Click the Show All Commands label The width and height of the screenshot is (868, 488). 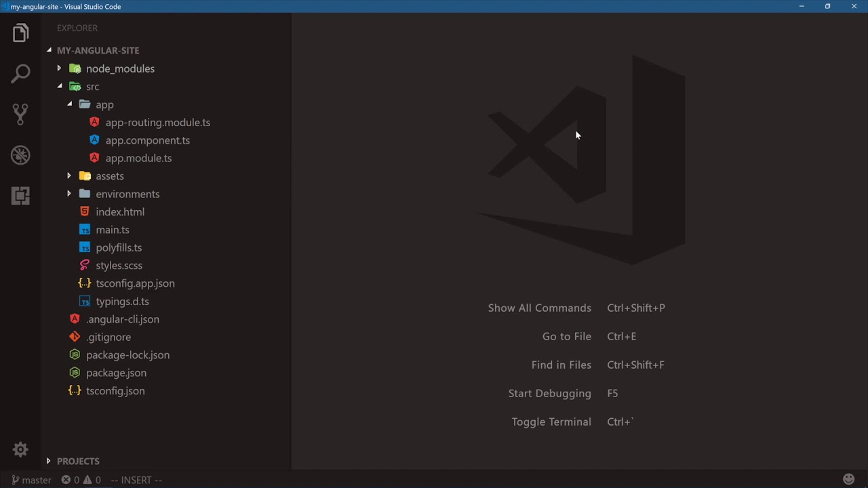(540, 308)
